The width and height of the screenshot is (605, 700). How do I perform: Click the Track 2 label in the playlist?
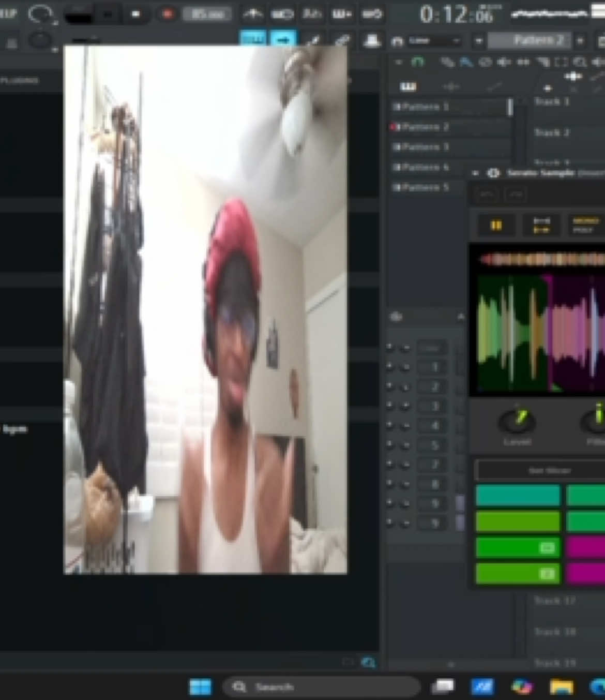coord(552,133)
